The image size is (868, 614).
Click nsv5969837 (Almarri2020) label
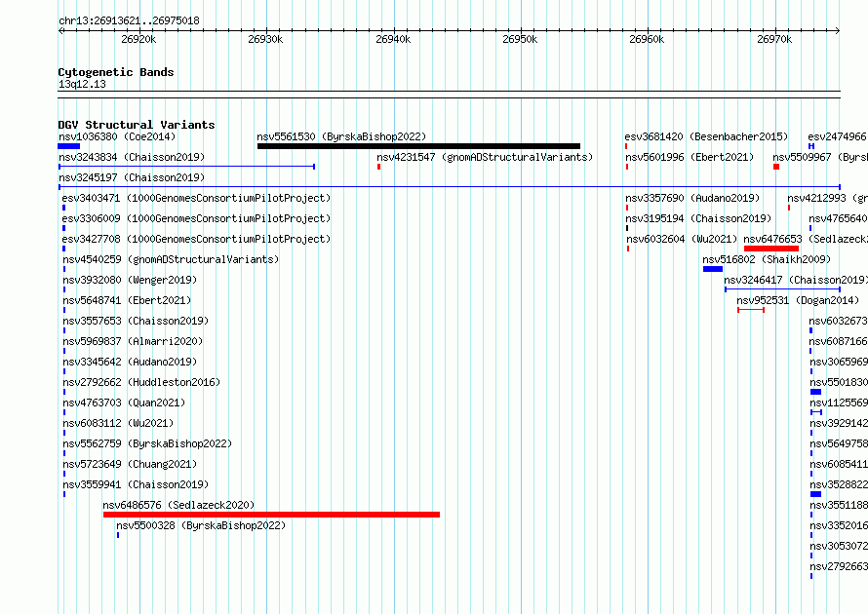133,341
